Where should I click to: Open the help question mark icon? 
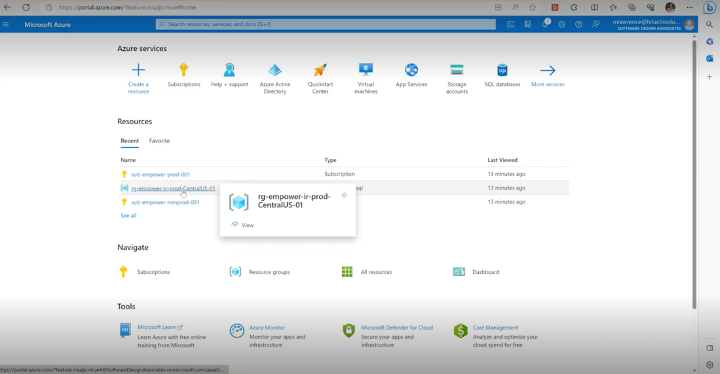pos(579,24)
